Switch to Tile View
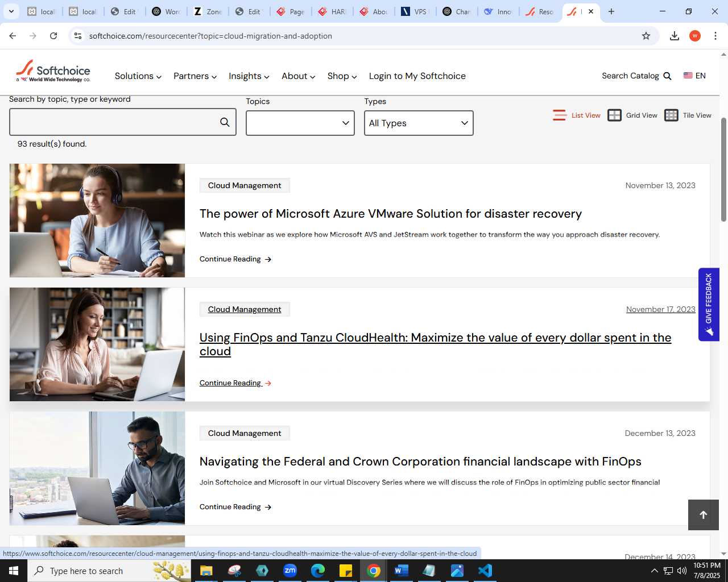This screenshot has height=582, width=728. 688,115
